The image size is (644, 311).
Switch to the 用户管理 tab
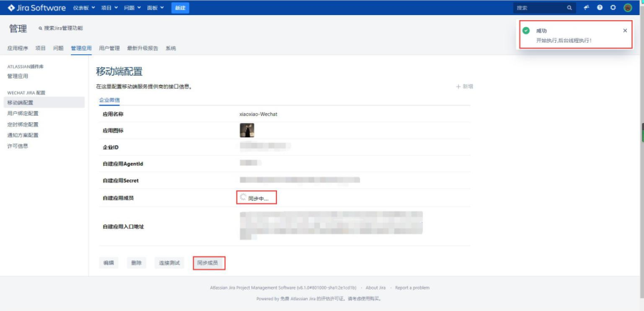pyautogui.click(x=109, y=48)
